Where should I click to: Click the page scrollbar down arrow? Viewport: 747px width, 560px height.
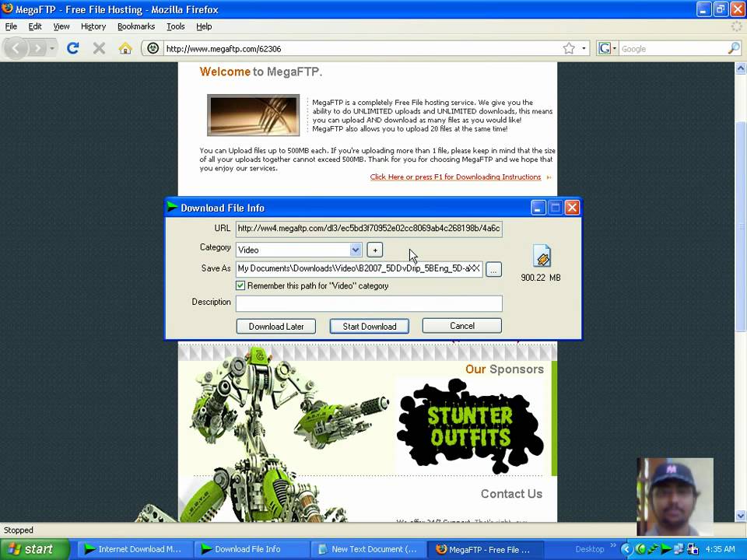click(x=740, y=516)
